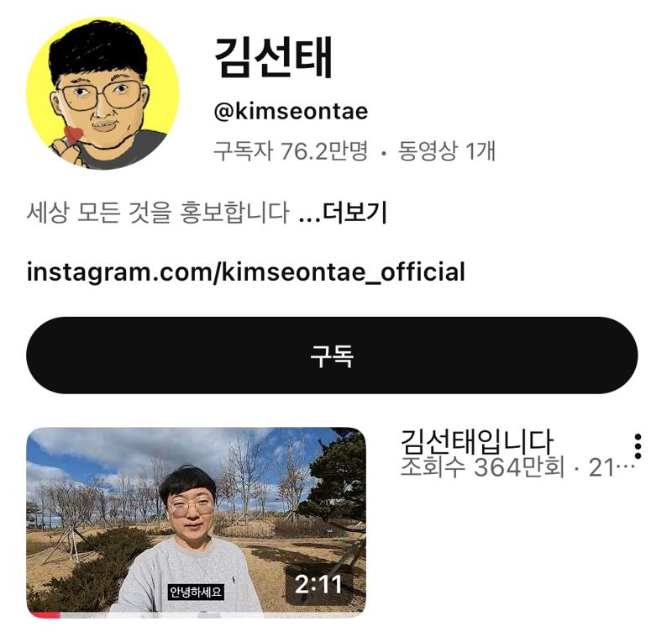Open the instagram.com/kimseontae_official link
The width and height of the screenshot is (672, 632).
point(245,272)
